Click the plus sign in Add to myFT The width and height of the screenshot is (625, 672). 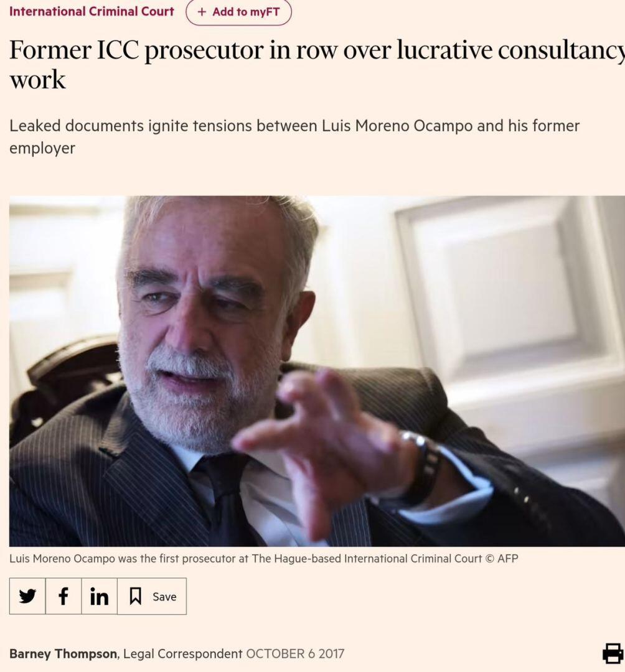[202, 12]
